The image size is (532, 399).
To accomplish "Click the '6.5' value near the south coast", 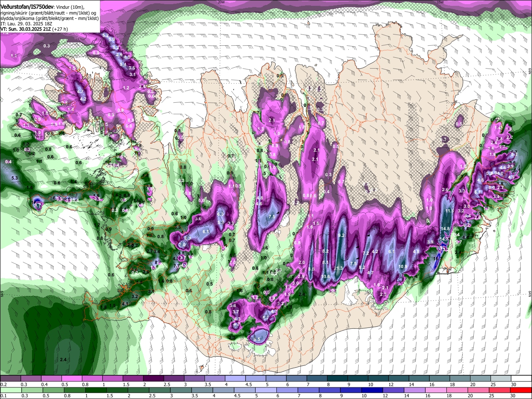I will pyautogui.click(x=257, y=340).
